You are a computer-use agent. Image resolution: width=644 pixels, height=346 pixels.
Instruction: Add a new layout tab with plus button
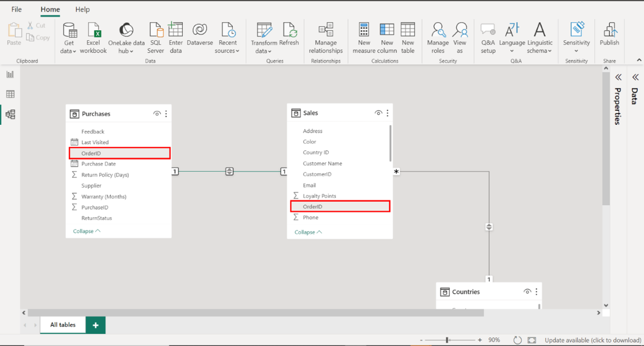(96, 325)
